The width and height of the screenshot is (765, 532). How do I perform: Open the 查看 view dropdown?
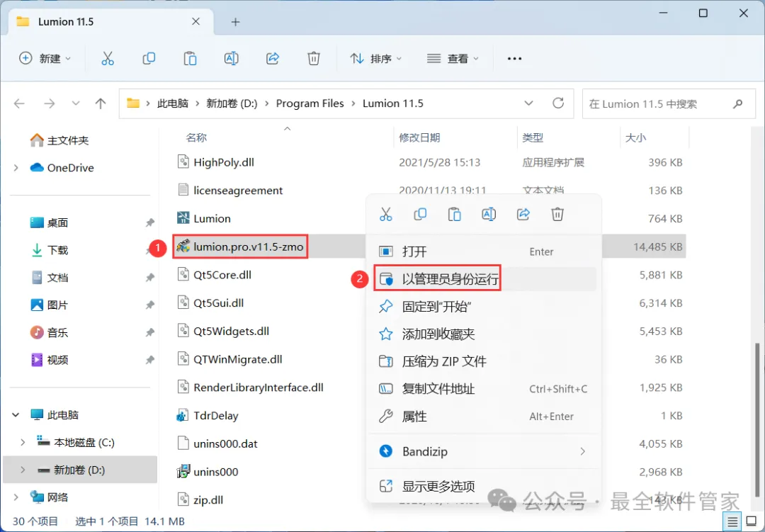pyautogui.click(x=453, y=59)
